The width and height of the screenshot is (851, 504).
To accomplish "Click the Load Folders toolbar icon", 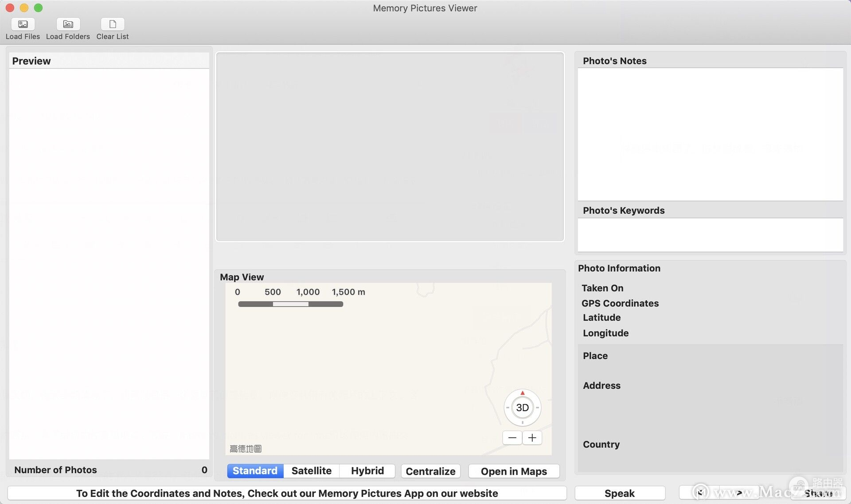I will (68, 24).
